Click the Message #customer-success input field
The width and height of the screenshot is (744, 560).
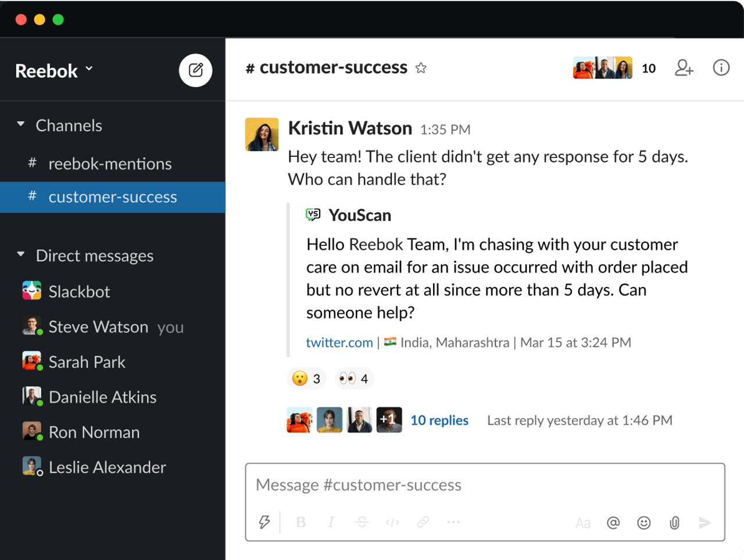(485, 484)
